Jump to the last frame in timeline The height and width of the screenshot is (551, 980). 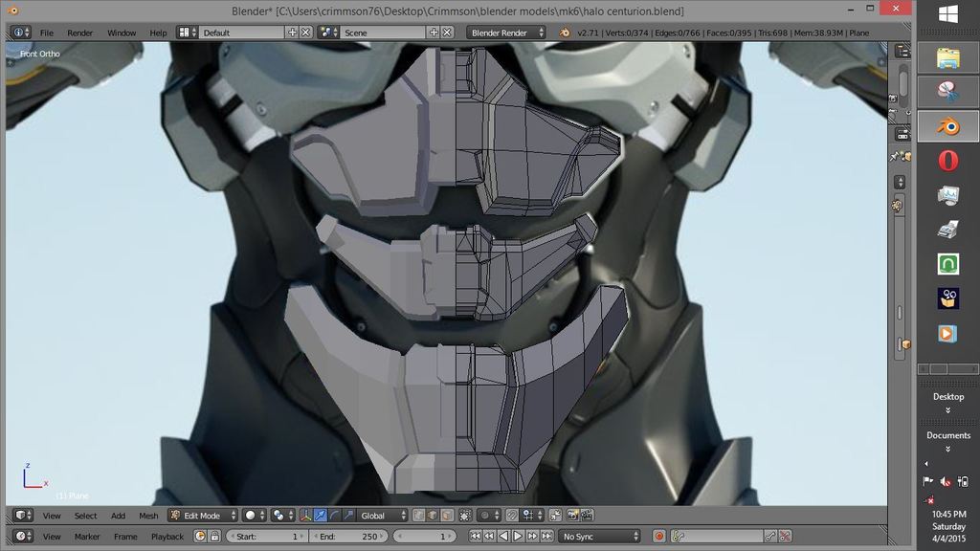547,537
